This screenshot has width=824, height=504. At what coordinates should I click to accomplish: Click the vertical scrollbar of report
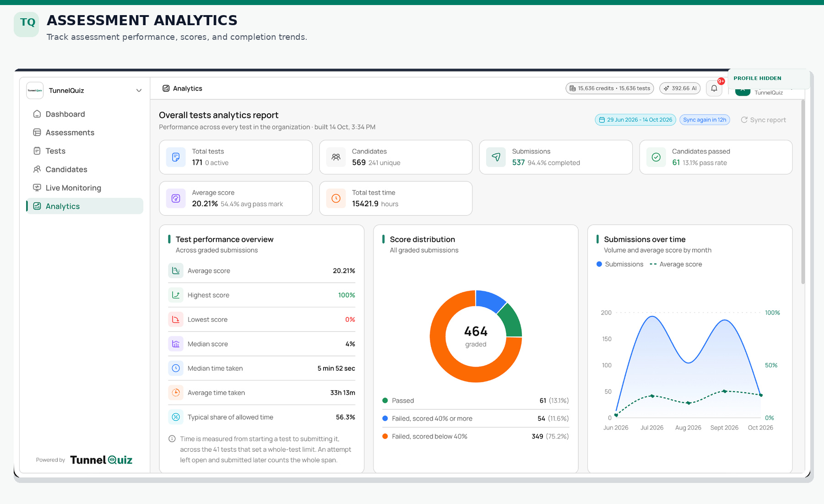click(803, 192)
